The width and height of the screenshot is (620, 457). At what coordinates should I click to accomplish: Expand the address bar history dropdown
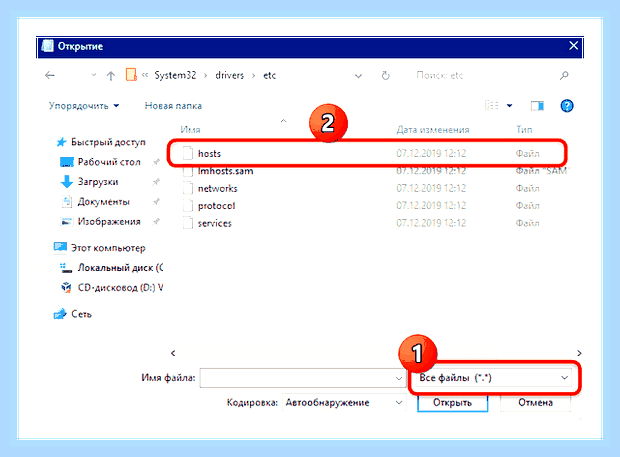(358, 76)
